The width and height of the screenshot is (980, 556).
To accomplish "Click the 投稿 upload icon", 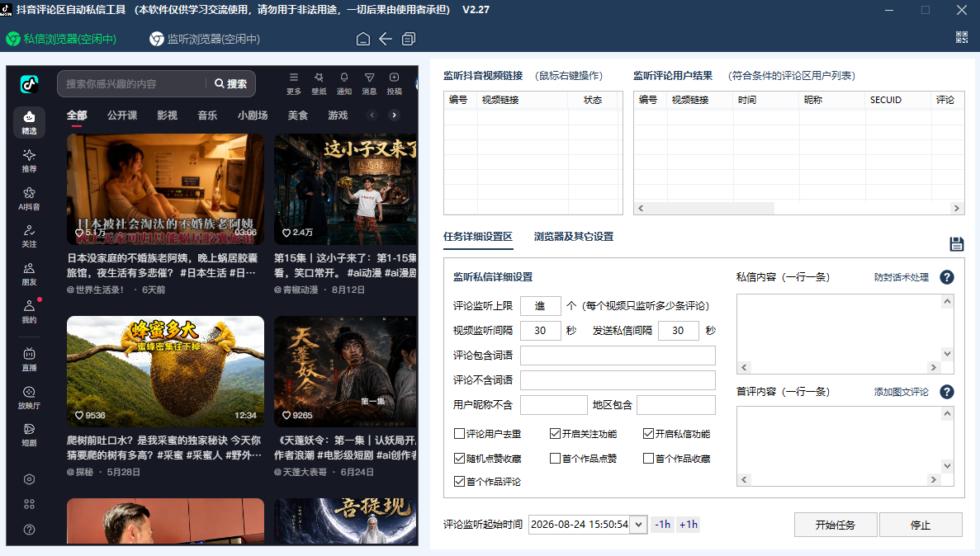I will pos(395,83).
